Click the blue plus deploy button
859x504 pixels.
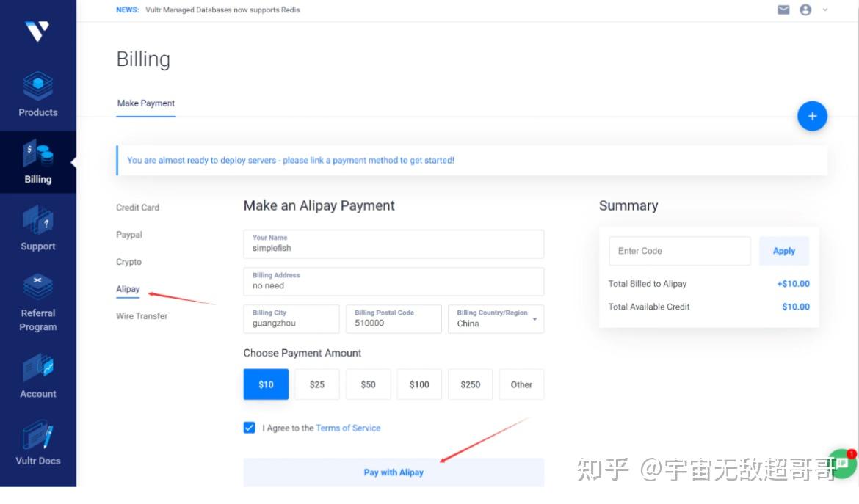click(x=812, y=116)
